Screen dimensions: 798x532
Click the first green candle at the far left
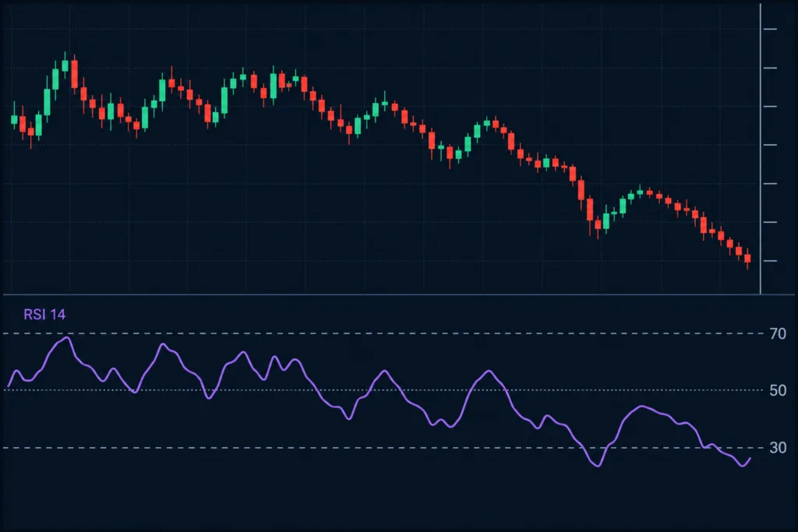coord(14,119)
